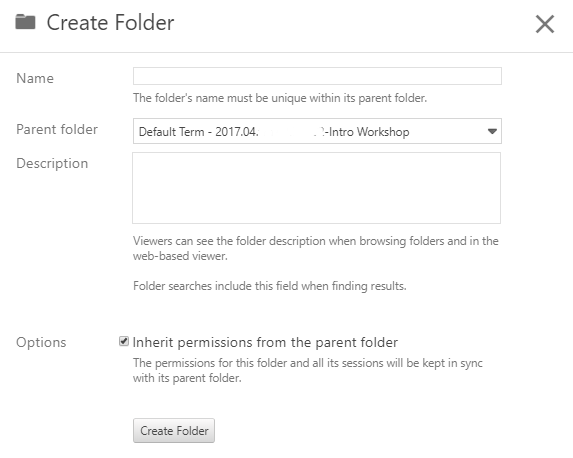Click the Description label
The height and width of the screenshot is (458, 573).
tap(52, 163)
